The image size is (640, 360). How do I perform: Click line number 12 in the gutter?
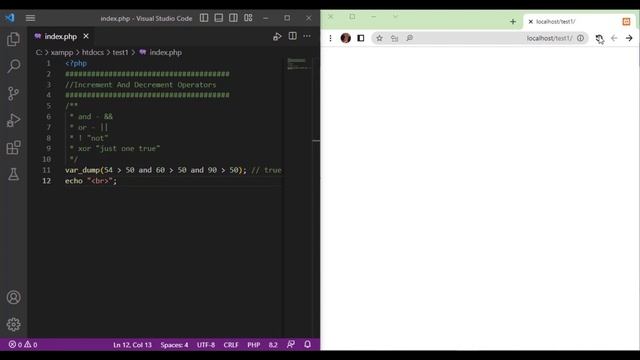47,180
